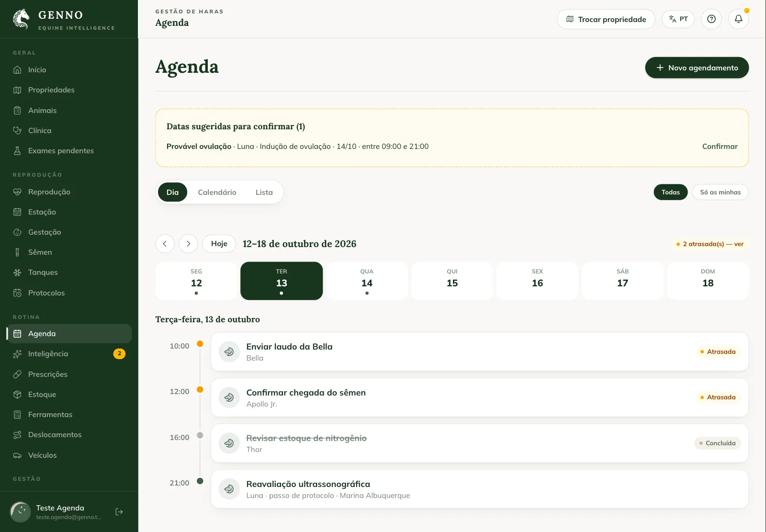766x532 pixels.
Task: Click the Inteligência badge showing 2
Action: 119,354
